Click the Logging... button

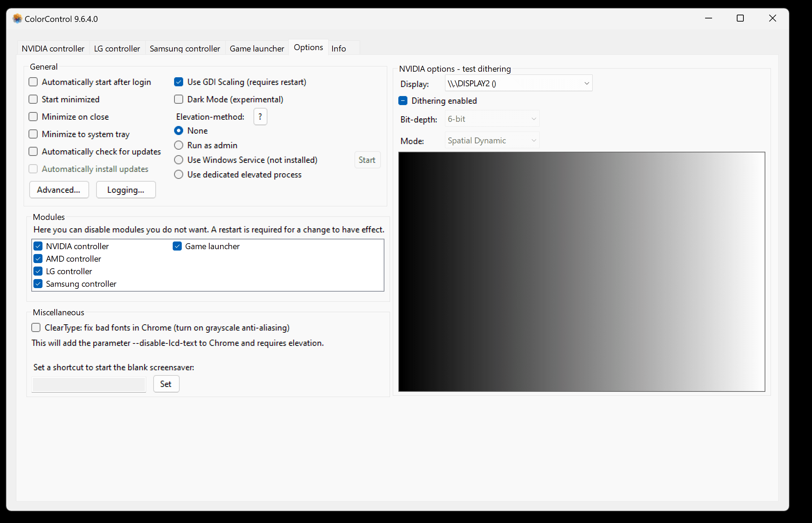126,190
